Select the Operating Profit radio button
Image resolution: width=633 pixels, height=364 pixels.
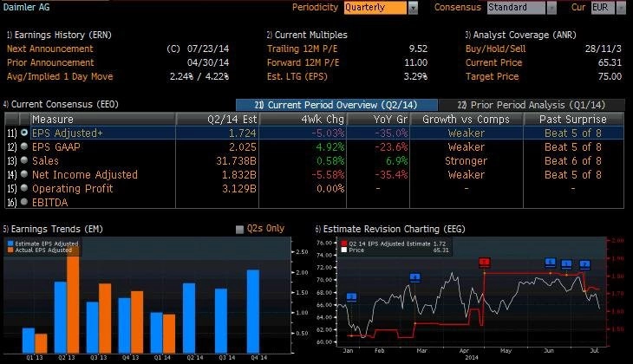tap(24, 188)
